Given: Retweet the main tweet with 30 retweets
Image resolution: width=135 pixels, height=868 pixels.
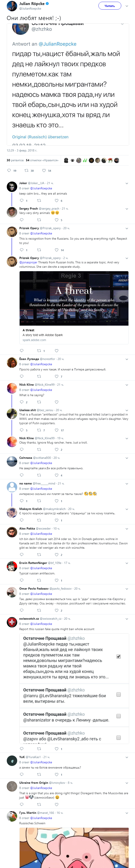Looking at the screenshot, I should coord(27,170).
